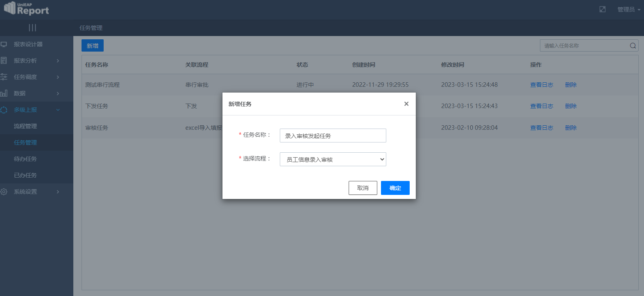The width and height of the screenshot is (644, 296).
Task: Click the 串行审批 flow cell
Action: click(197, 85)
